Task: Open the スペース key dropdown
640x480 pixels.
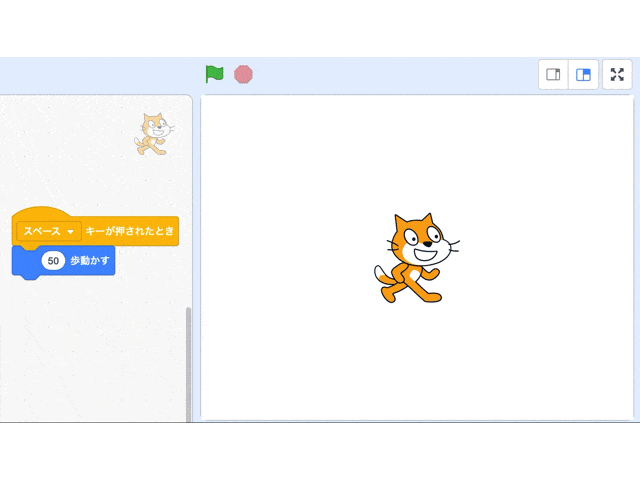Action: point(49,231)
